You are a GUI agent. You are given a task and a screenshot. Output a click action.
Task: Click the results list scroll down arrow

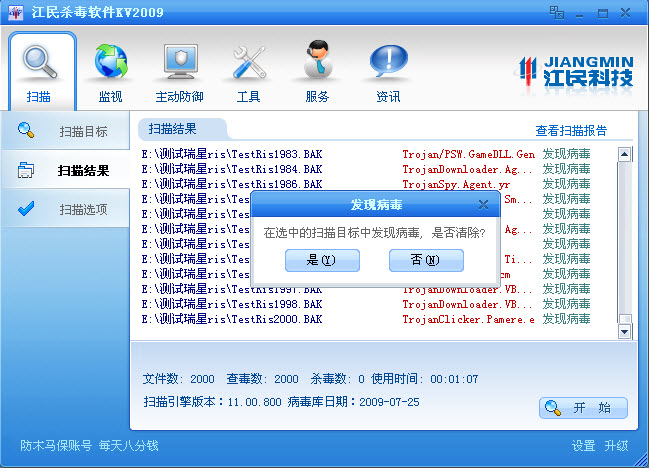point(624,331)
